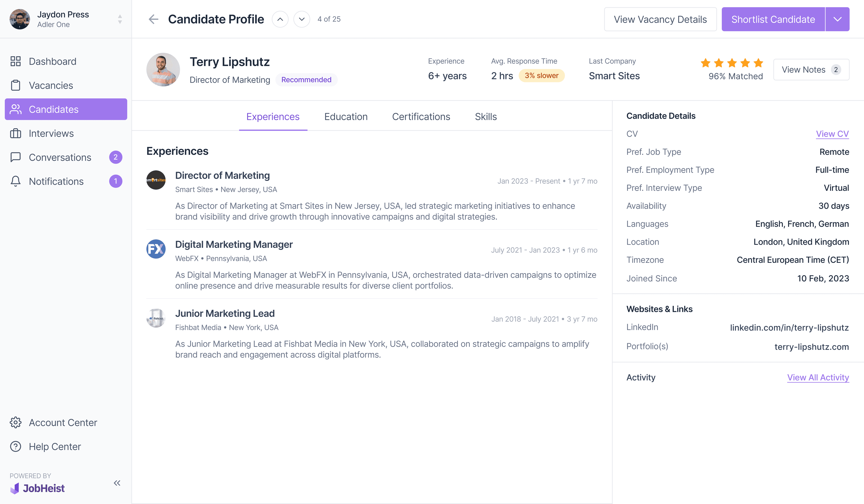Click the Recommended tag
The width and height of the screenshot is (864, 504).
point(306,80)
